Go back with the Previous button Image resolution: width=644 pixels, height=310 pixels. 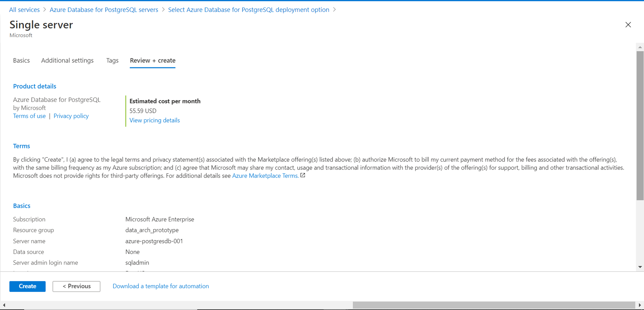[76, 286]
